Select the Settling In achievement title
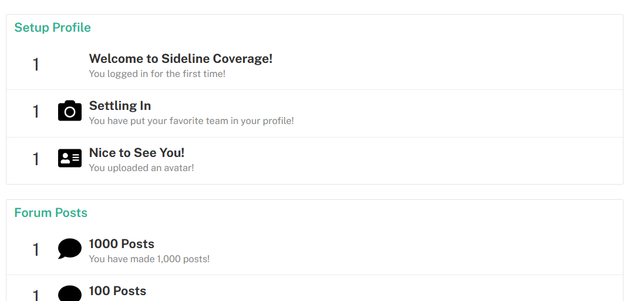The height and width of the screenshot is (301, 644). [120, 106]
